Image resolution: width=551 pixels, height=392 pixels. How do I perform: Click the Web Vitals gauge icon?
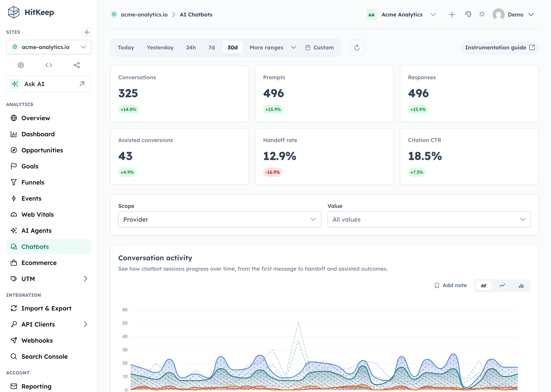pyautogui.click(x=14, y=214)
